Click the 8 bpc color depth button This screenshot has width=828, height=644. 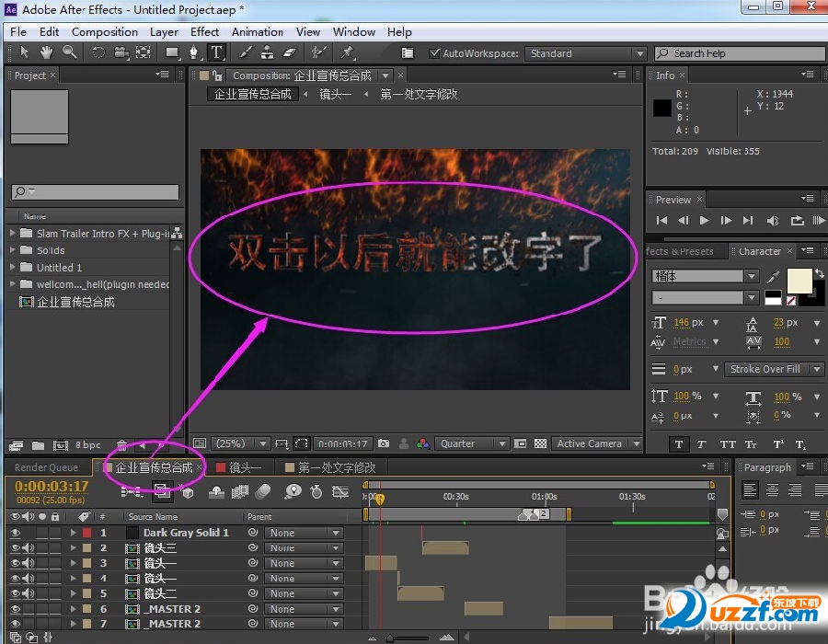(x=87, y=445)
